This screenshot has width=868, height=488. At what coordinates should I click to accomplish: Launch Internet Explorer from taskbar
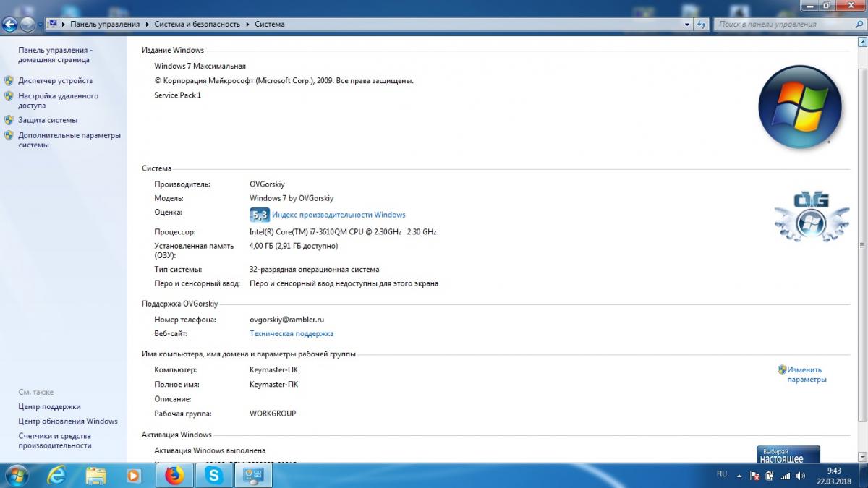[56, 476]
